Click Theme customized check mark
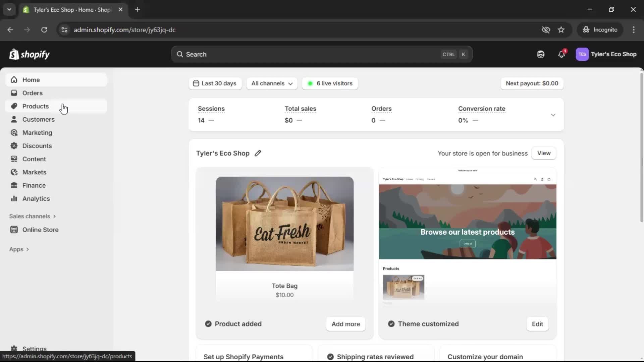Viewport: 644px width, 362px height. (x=391, y=324)
